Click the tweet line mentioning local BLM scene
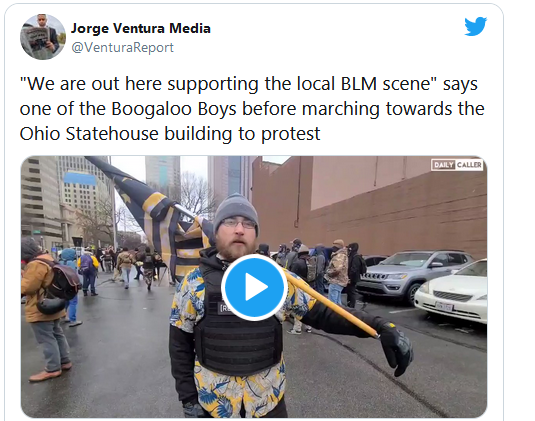The height and width of the screenshot is (421, 535). click(248, 84)
